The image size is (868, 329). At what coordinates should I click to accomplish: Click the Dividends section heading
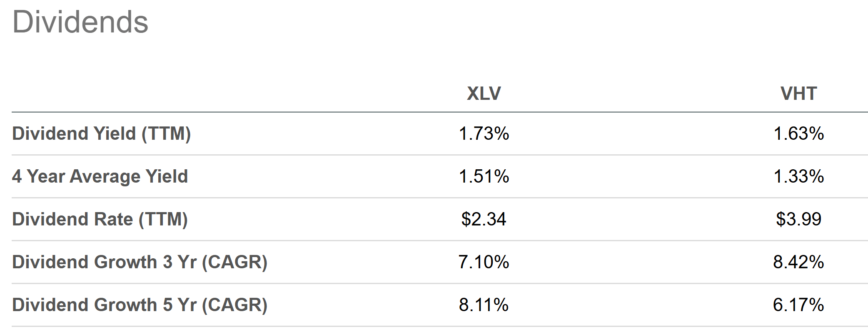[x=80, y=22]
